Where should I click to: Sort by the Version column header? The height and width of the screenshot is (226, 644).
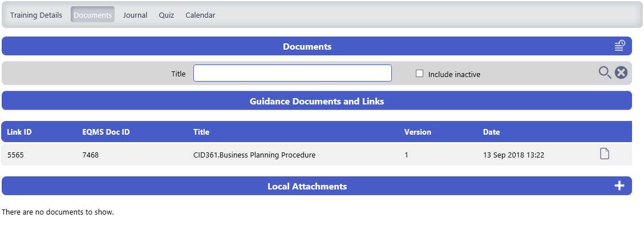(418, 132)
